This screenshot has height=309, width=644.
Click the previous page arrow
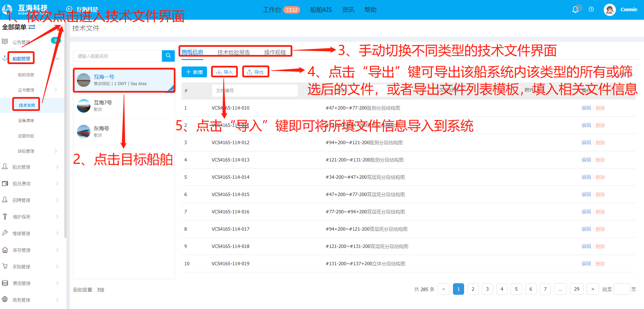point(444,289)
